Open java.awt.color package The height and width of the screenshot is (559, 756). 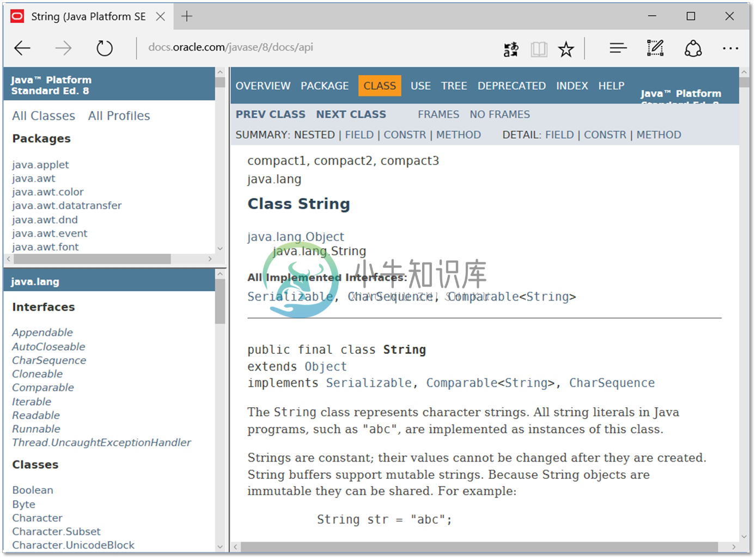pyautogui.click(x=48, y=192)
